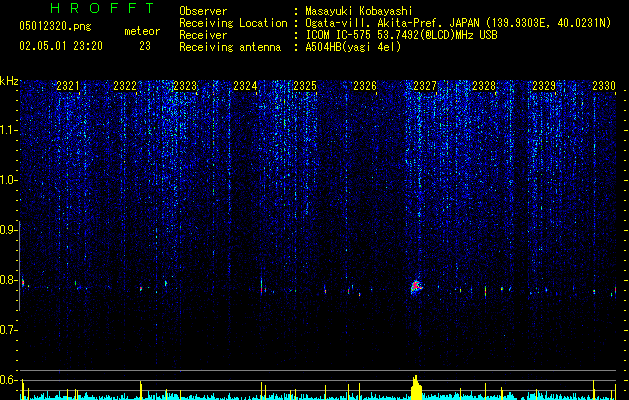This screenshot has width=629, height=400.
Task: Click the 2325 time marker
Action: tap(305, 86)
